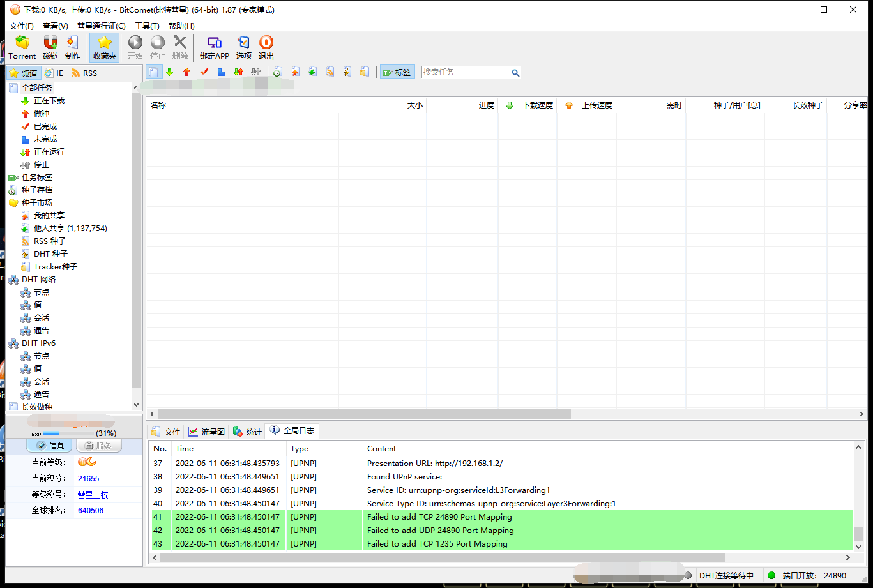The width and height of the screenshot is (873, 588).
Task: Click the 搜索任务 search input field
Action: coord(465,73)
